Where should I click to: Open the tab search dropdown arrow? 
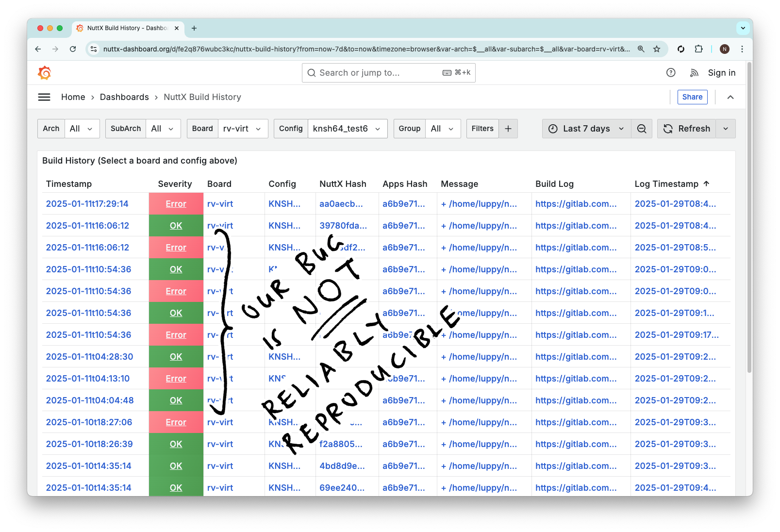(743, 28)
